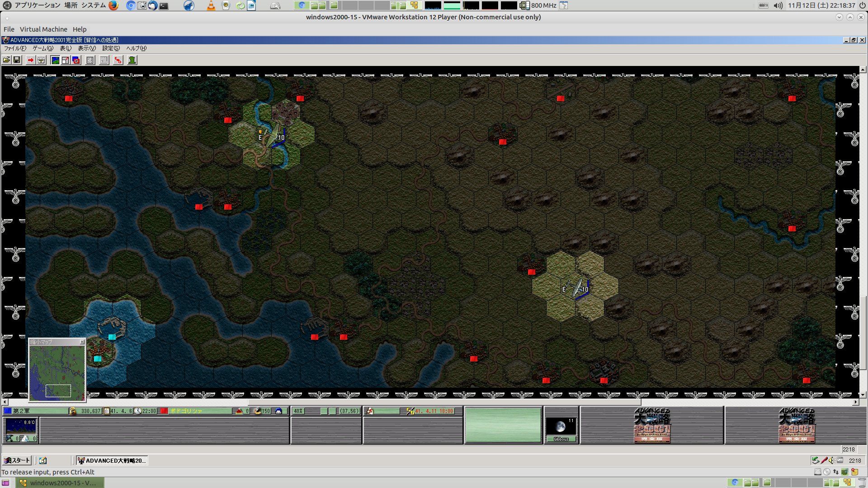Image resolution: width=868 pixels, height=488 pixels.
Task: Open VMware Virtual Machine menu
Action: [43, 29]
